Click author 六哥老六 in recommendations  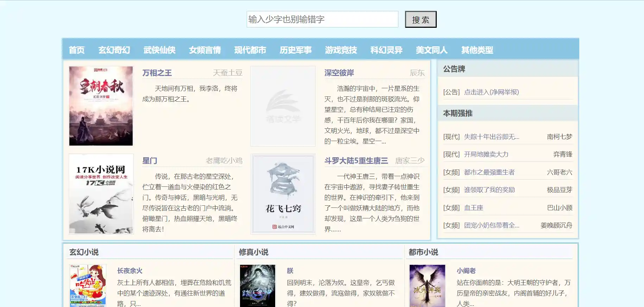(560, 172)
